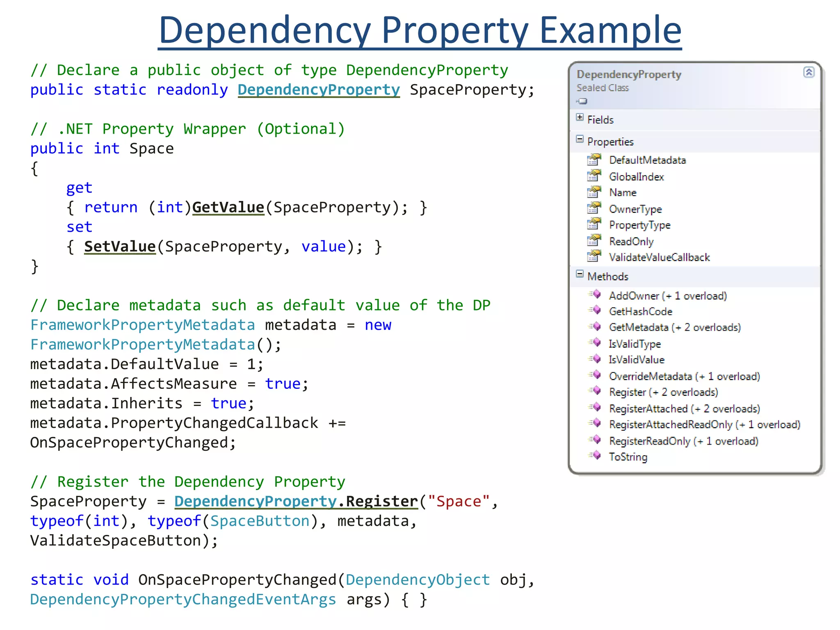Click the ReadOnly property icon
The width and height of the screenshot is (840, 630).
[x=593, y=241]
